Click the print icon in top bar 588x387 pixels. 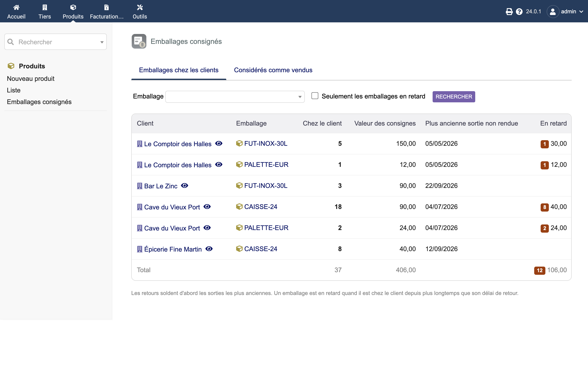[509, 12]
